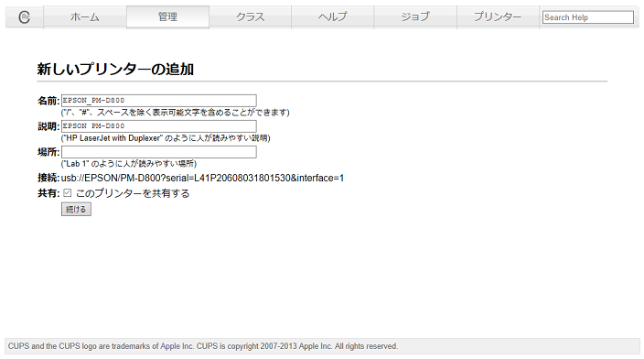
Task: Click the 続ける button
Action: pyautogui.click(x=76, y=210)
